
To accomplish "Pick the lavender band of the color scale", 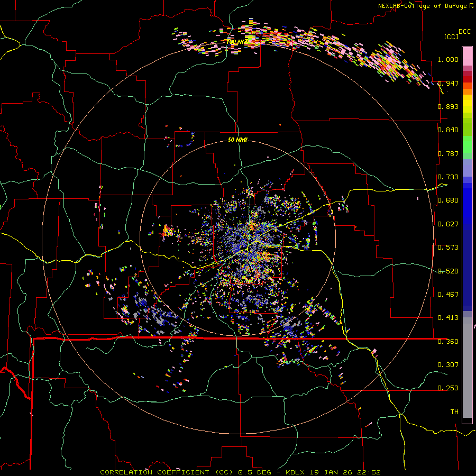I will click(467, 168).
